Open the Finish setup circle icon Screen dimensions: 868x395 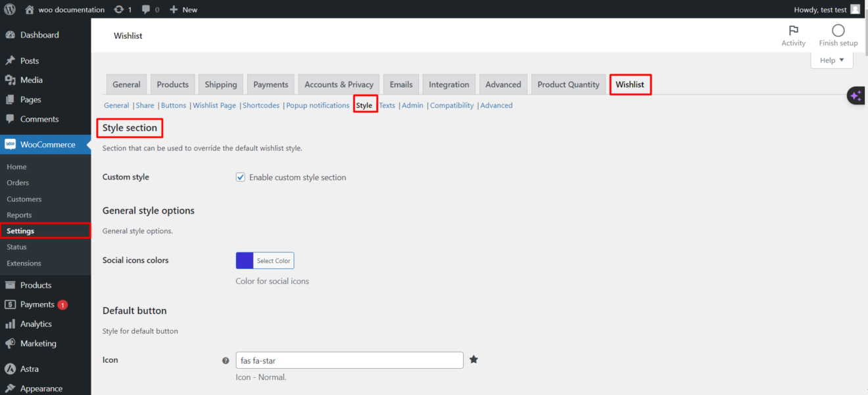click(x=838, y=29)
